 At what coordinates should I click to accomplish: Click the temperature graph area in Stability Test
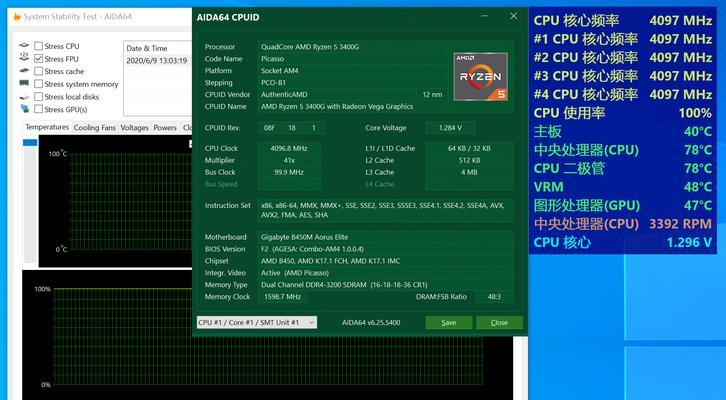coord(116,201)
